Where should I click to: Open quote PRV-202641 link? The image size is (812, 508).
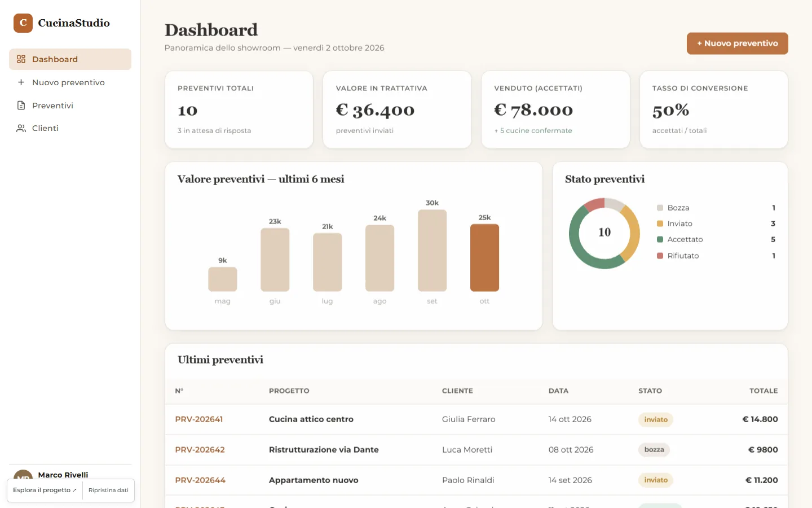click(x=199, y=419)
